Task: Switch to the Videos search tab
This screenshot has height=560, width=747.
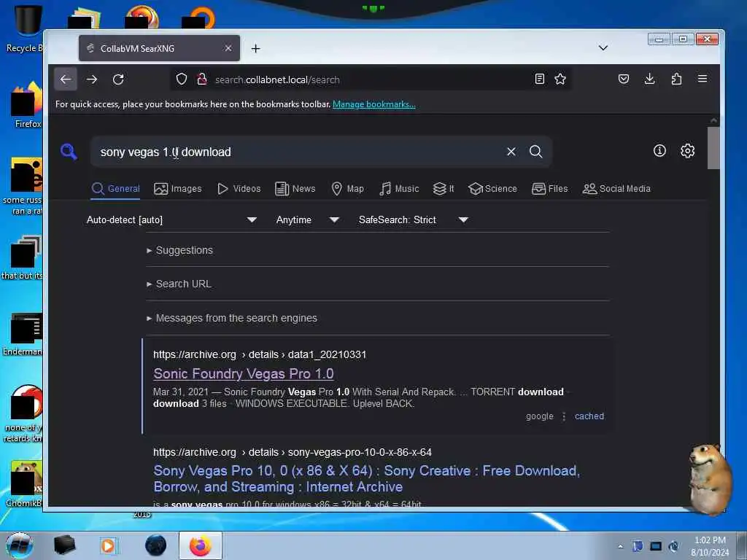Action: [239, 189]
